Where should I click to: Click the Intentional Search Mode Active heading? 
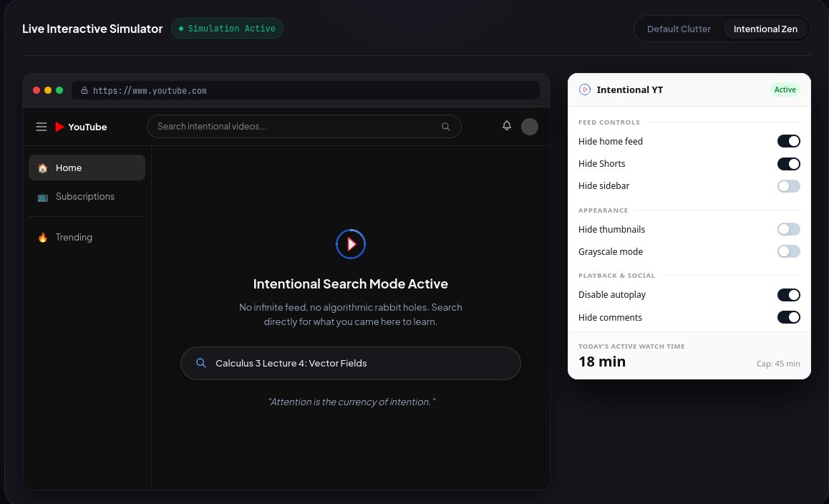point(351,284)
